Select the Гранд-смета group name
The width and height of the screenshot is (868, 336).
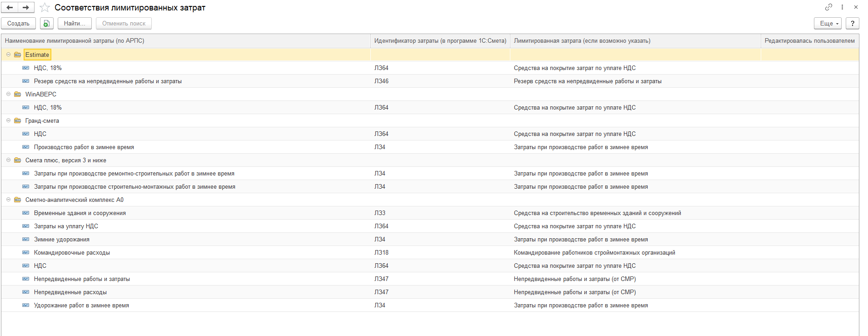(x=42, y=120)
